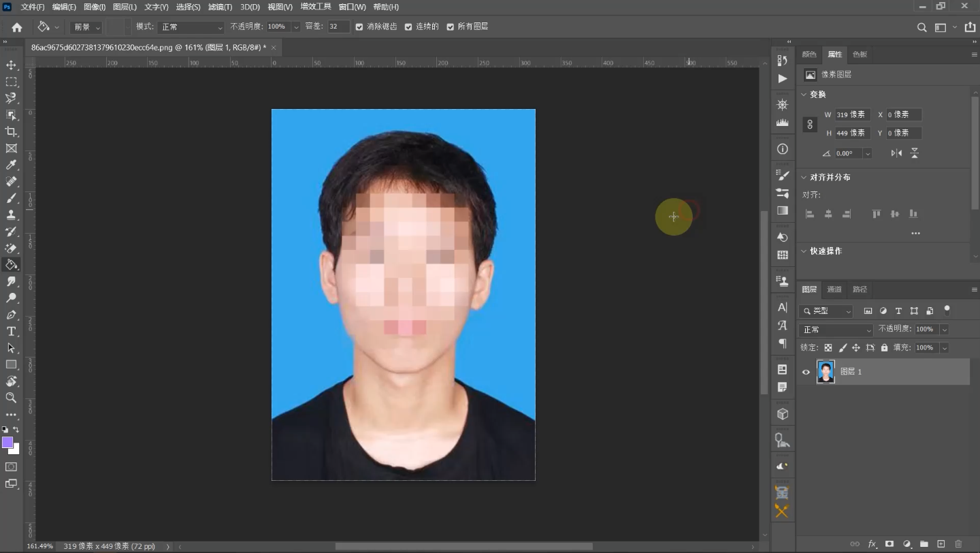Select the Horizontal Type tool
980x553 pixels.
click(x=11, y=332)
